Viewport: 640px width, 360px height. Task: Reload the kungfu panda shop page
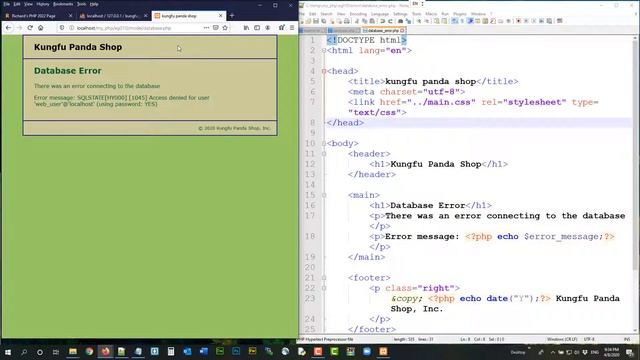click(x=30, y=28)
